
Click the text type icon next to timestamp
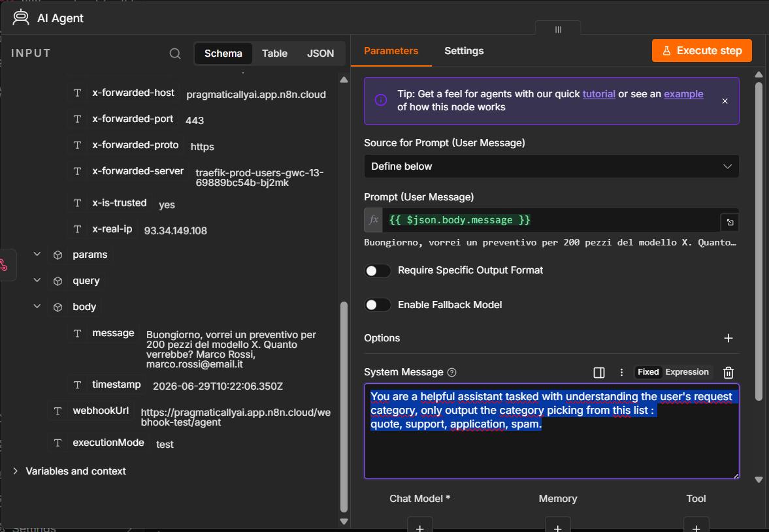pos(78,384)
